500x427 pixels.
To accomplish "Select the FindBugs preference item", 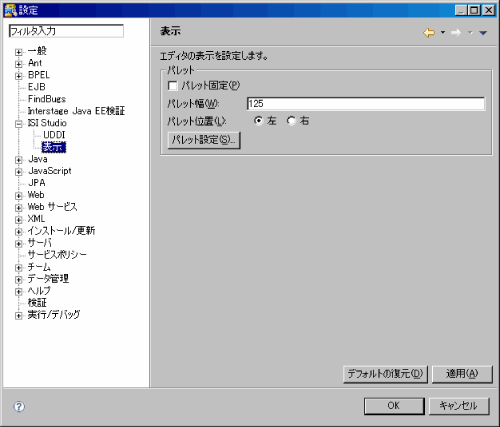I will [x=47, y=99].
